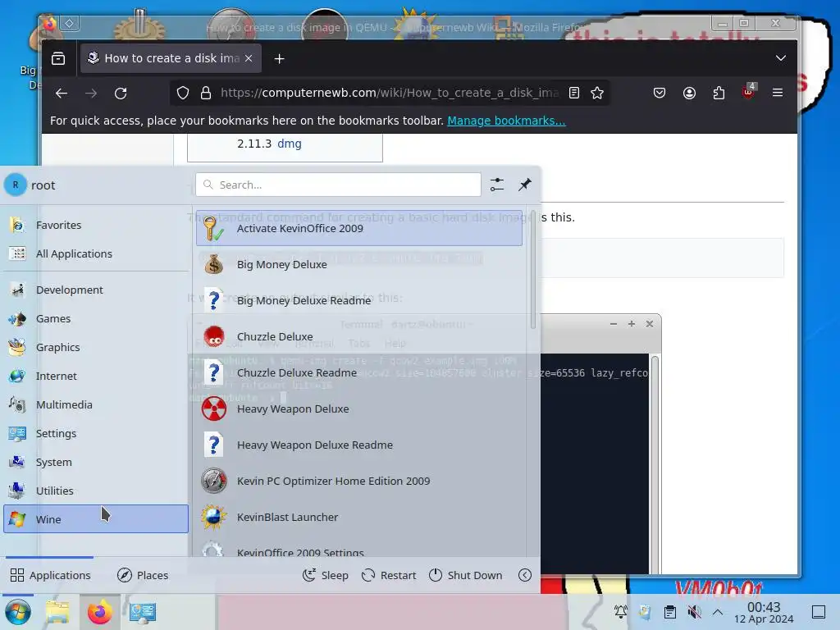Open list all tabs dropdown
This screenshot has height=630, width=840.
(x=781, y=58)
